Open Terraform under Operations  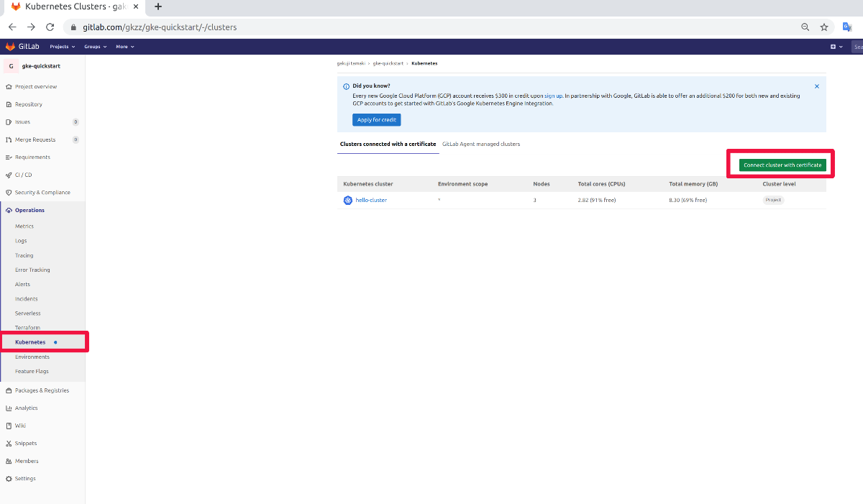27,328
